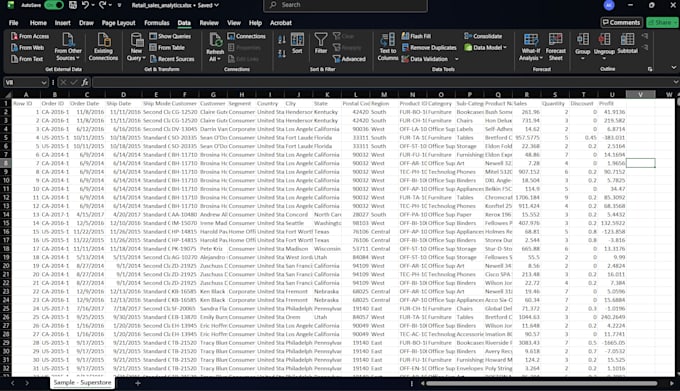Screen dimensions: 680x391
Task: Click the horizontal scrollbar thumb
Action: pos(541,383)
